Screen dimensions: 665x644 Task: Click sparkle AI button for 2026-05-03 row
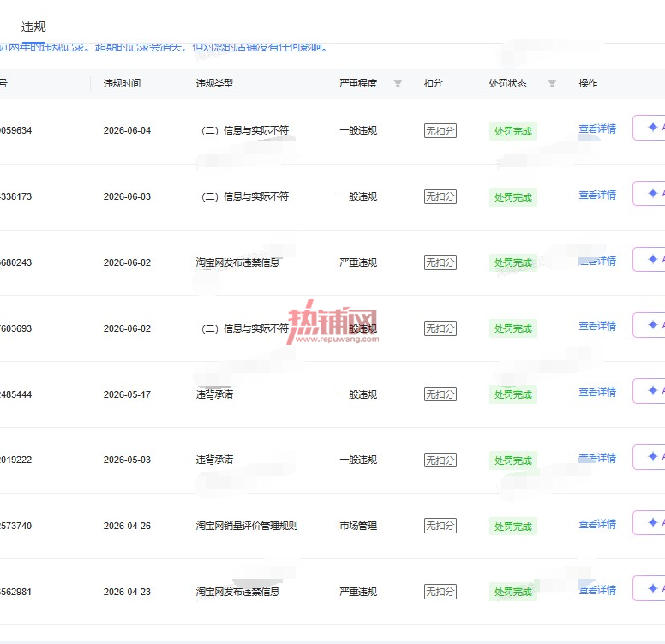coord(649,457)
